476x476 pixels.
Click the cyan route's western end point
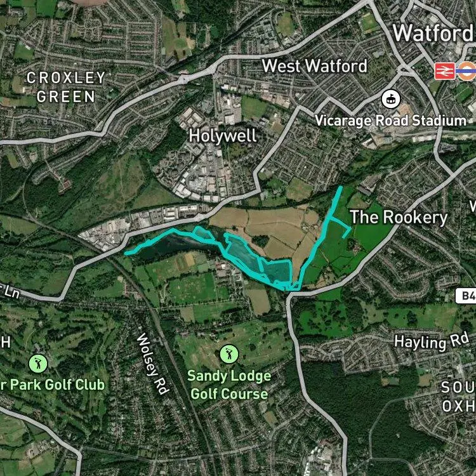click(x=127, y=253)
